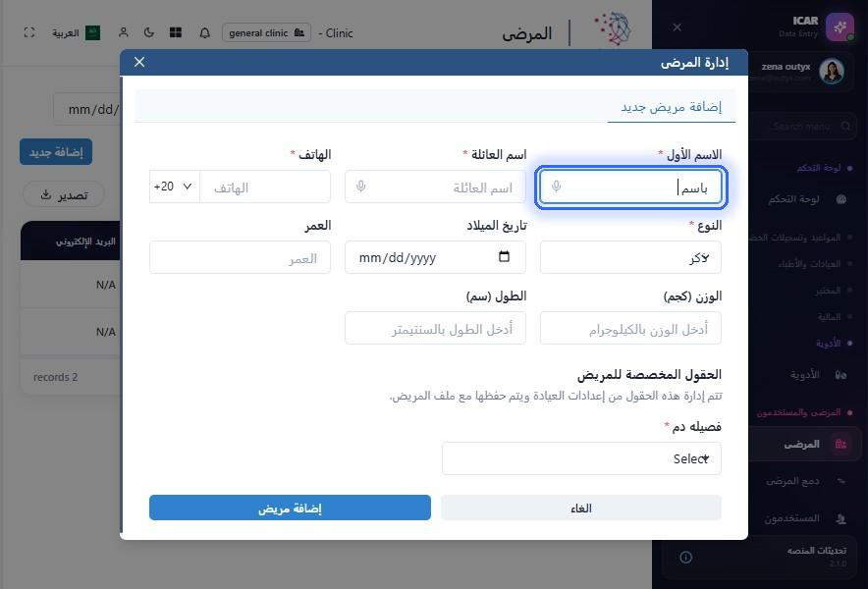The image size is (868, 589).
Task: Expand العيادات والأطباء sidebar section
Action: [814, 263]
